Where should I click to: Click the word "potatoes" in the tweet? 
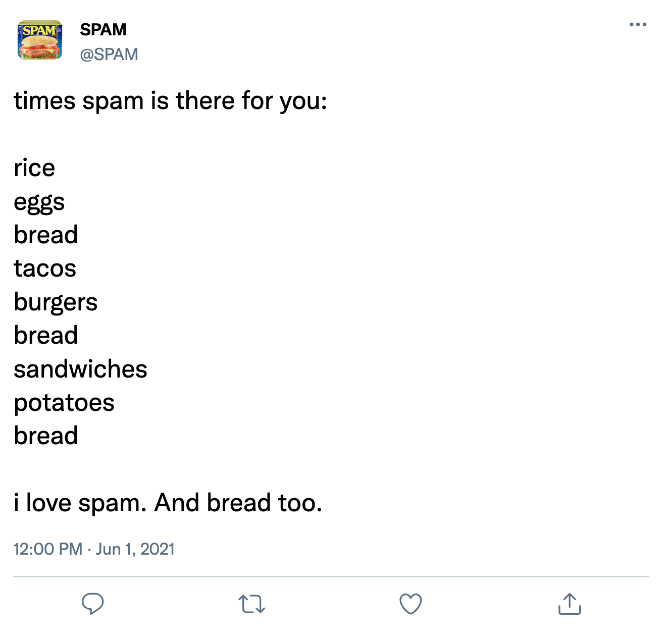(64, 402)
